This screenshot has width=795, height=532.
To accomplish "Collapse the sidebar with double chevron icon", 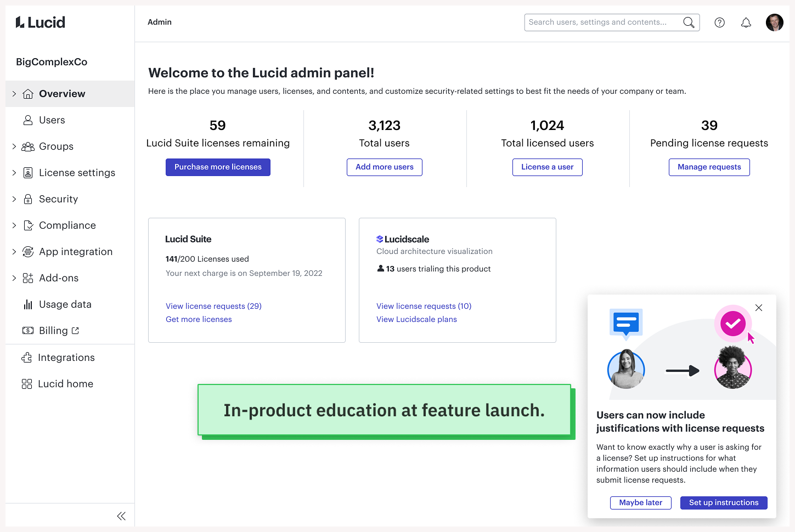I will [121, 516].
